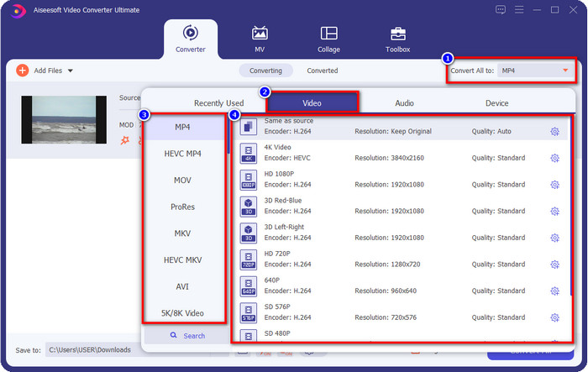
Task: Open settings gear for SD 576P
Action: tap(554, 317)
